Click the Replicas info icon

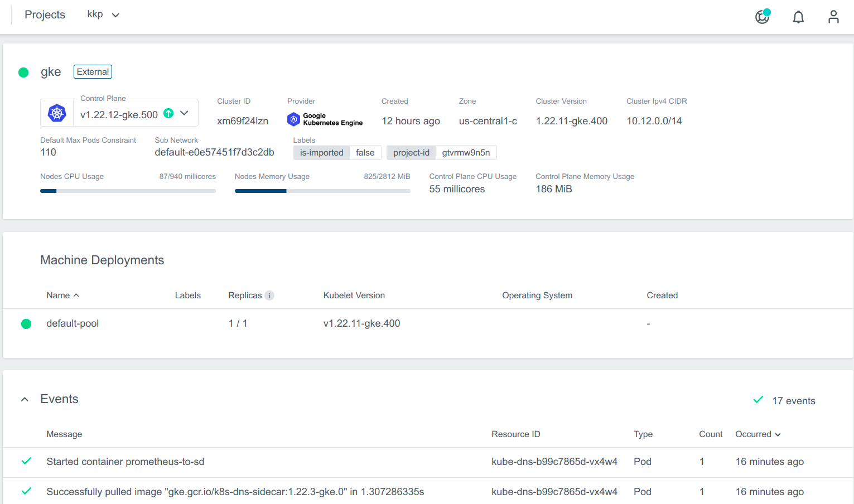(269, 295)
